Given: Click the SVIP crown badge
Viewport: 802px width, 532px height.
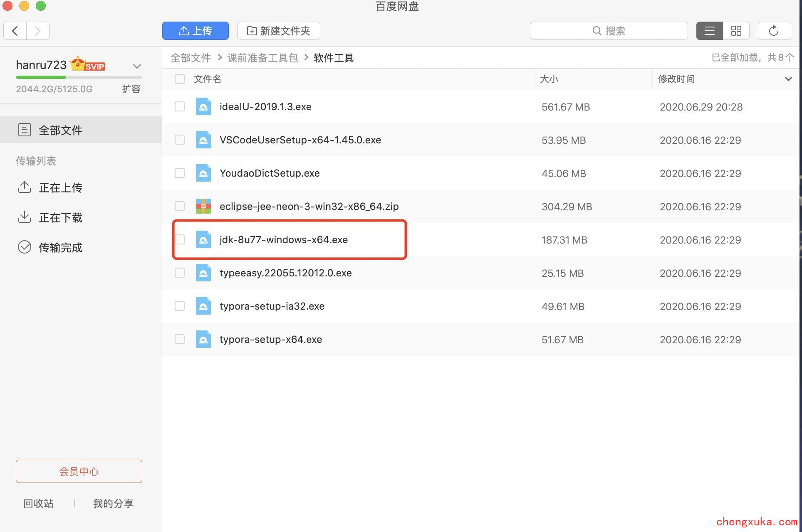Looking at the screenshot, I should tap(87, 64).
